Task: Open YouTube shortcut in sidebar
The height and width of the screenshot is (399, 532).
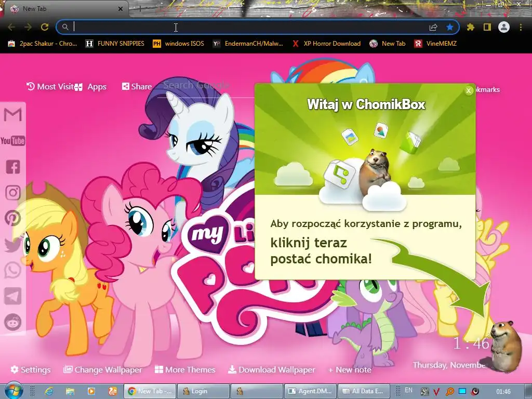Action: coord(13,140)
